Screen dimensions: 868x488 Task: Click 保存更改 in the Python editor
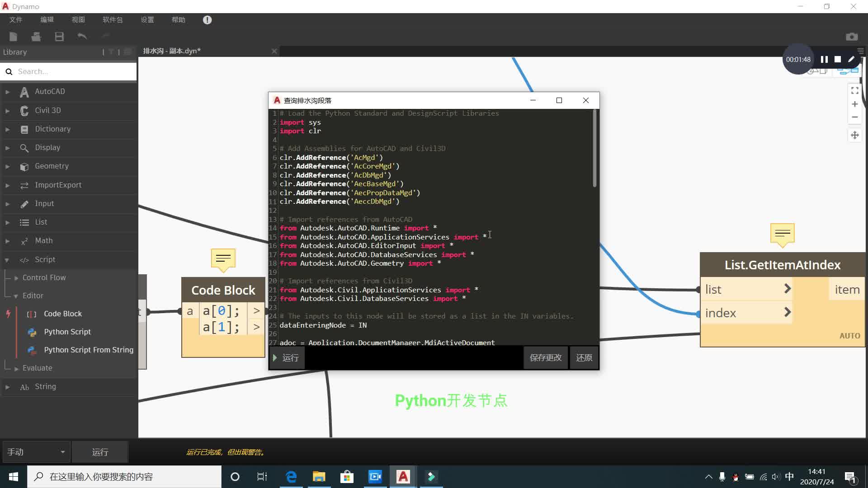click(545, 357)
